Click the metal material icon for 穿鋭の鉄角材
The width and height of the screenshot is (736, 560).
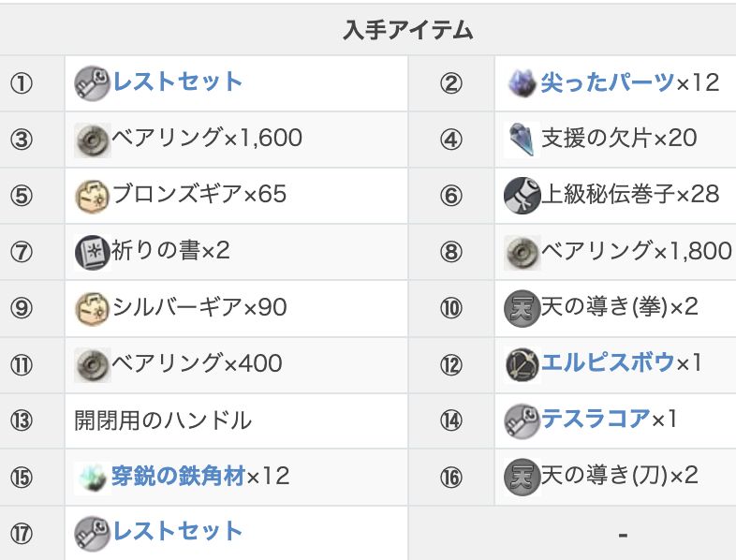93,476
